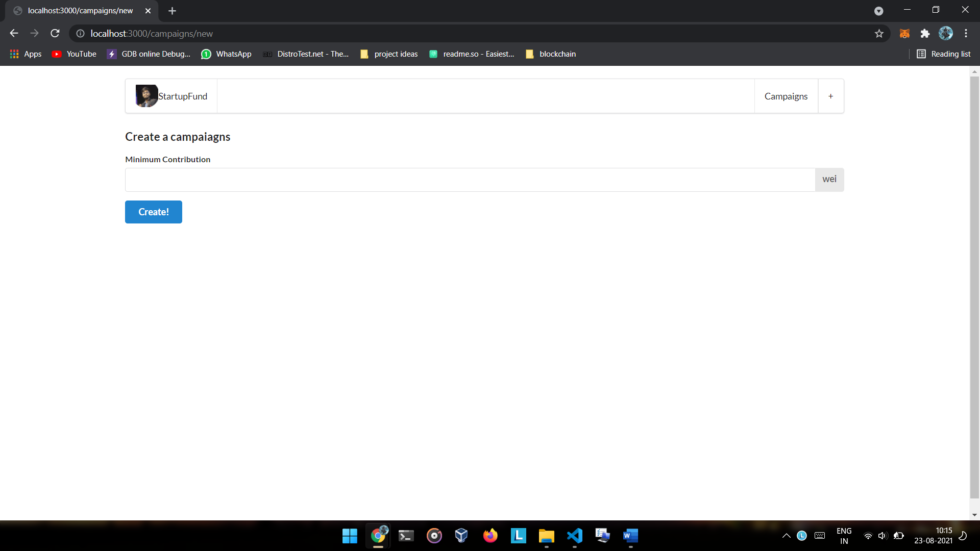Open Firefox from the taskbar

[490, 536]
